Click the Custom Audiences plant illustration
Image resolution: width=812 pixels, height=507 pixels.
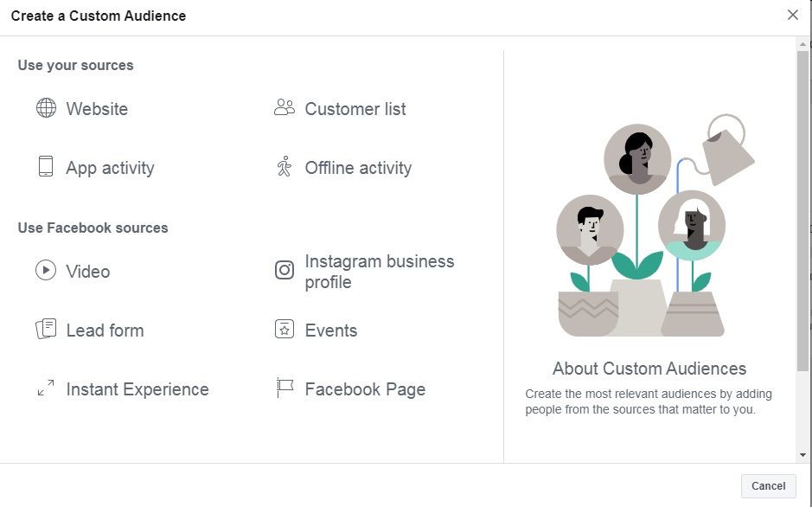(x=650, y=229)
